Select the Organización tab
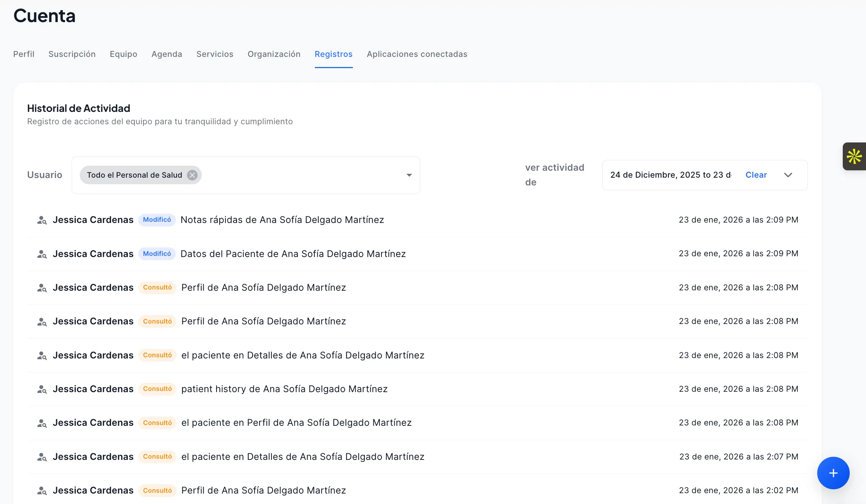This screenshot has height=504, width=866. coord(274,54)
